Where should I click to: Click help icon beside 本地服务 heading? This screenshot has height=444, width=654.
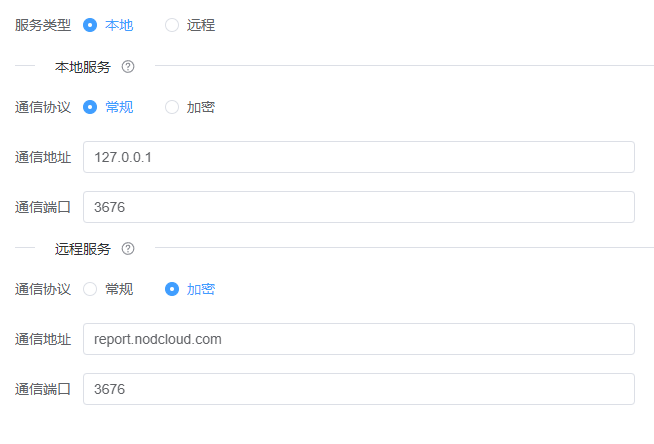click(x=127, y=67)
